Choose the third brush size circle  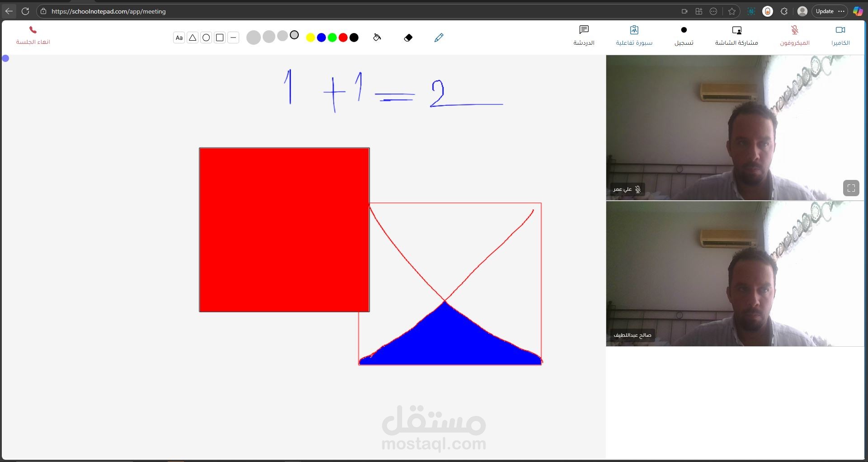(x=283, y=36)
